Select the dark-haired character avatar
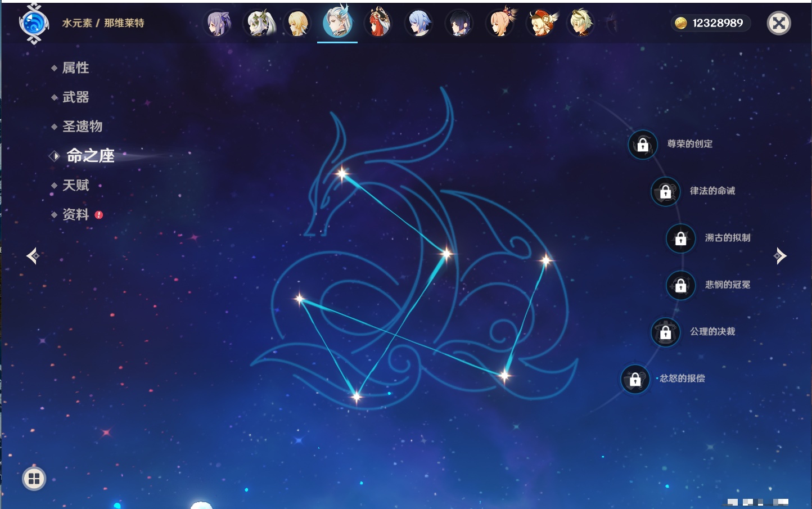The height and width of the screenshot is (509, 812). point(459,24)
